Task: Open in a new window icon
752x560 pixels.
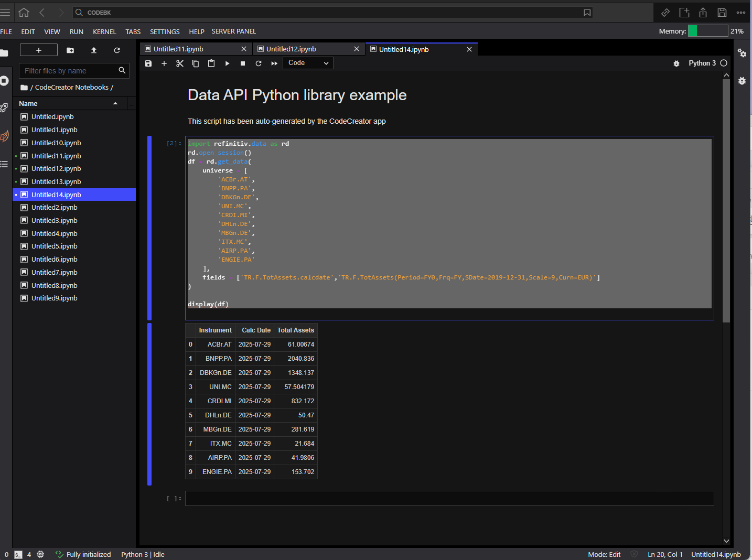Action: pos(684,13)
